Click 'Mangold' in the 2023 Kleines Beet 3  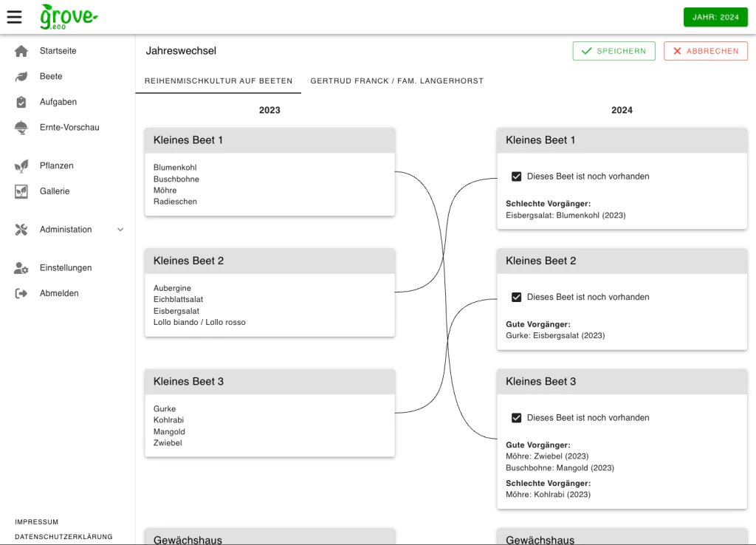[169, 432]
